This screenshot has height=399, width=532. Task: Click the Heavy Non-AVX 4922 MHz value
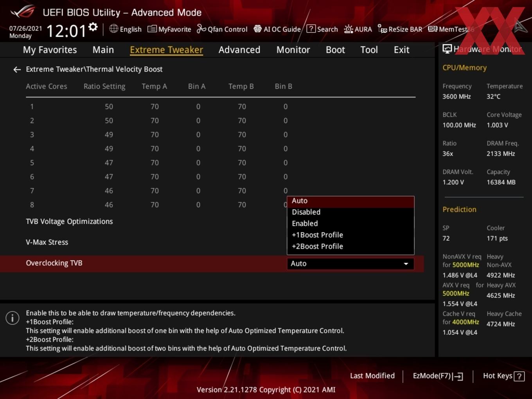point(501,275)
